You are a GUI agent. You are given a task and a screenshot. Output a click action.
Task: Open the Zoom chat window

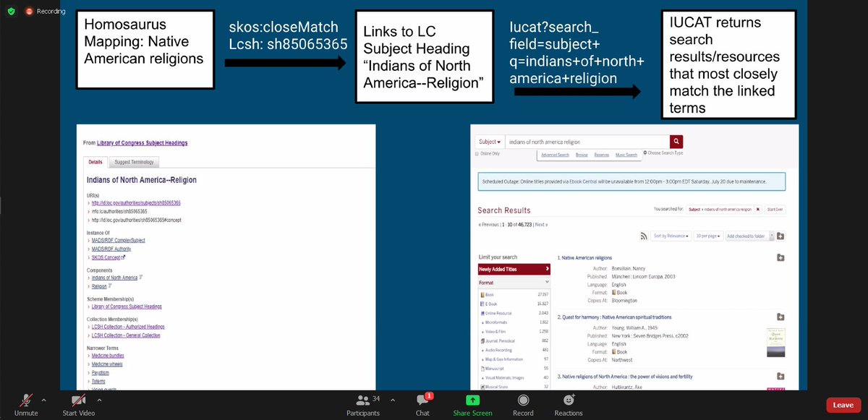coord(422,405)
